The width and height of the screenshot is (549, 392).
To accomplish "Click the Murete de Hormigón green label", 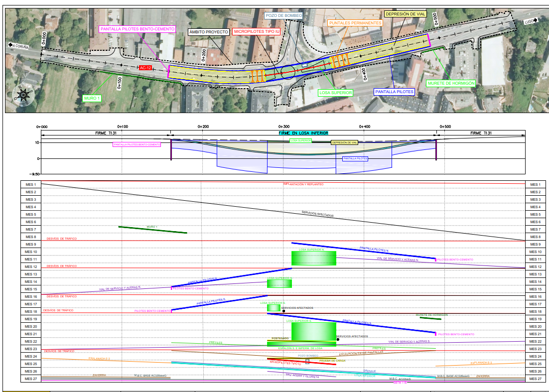I will pos(451,83).
